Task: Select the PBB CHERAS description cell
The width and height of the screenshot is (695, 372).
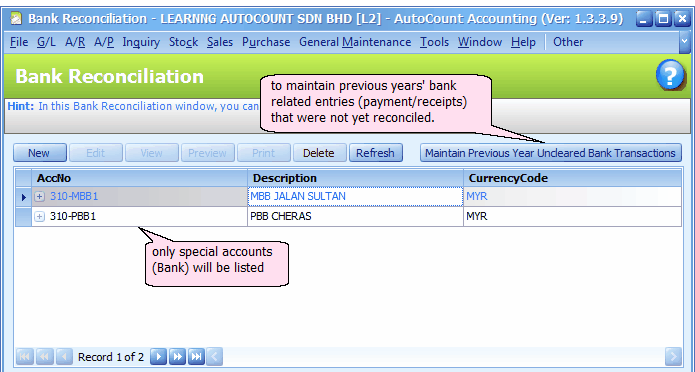Action: coord(355,216)
